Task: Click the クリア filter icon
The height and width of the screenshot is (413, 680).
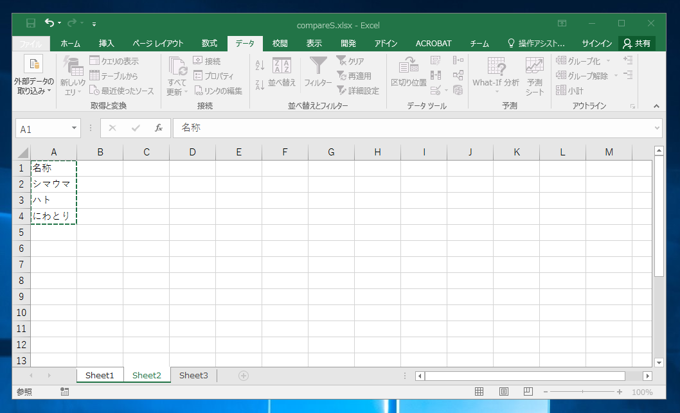Action: point(350,61)
